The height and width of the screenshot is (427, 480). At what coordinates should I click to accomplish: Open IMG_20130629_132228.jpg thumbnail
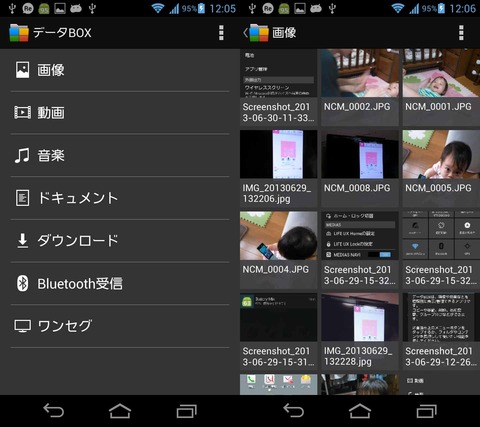(360, 317)
